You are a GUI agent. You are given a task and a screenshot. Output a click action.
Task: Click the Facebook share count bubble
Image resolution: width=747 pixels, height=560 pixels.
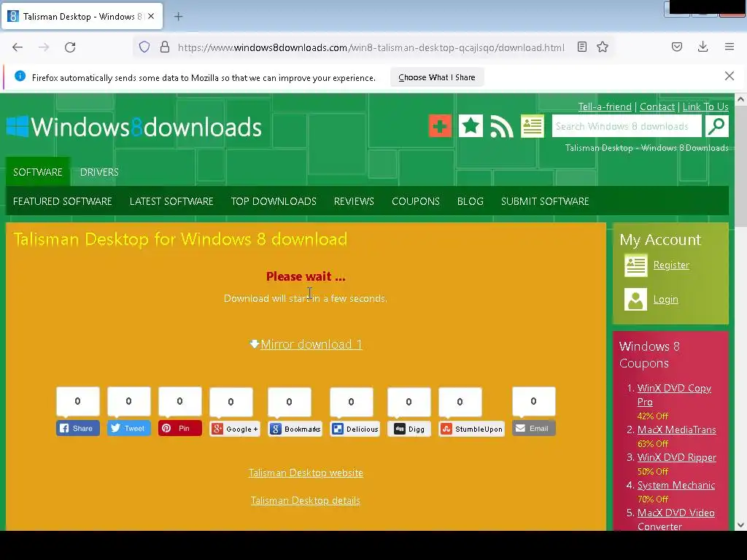click(77, 401)
